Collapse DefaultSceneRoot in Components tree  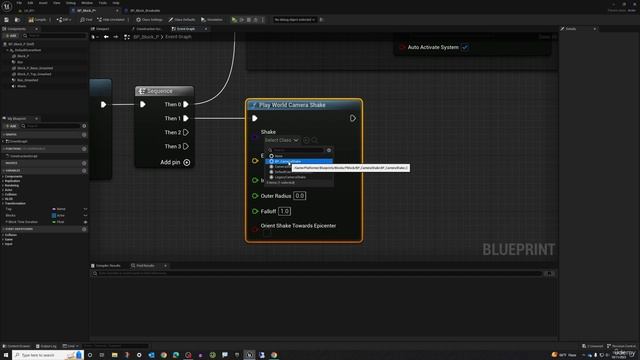coord(8,50)
